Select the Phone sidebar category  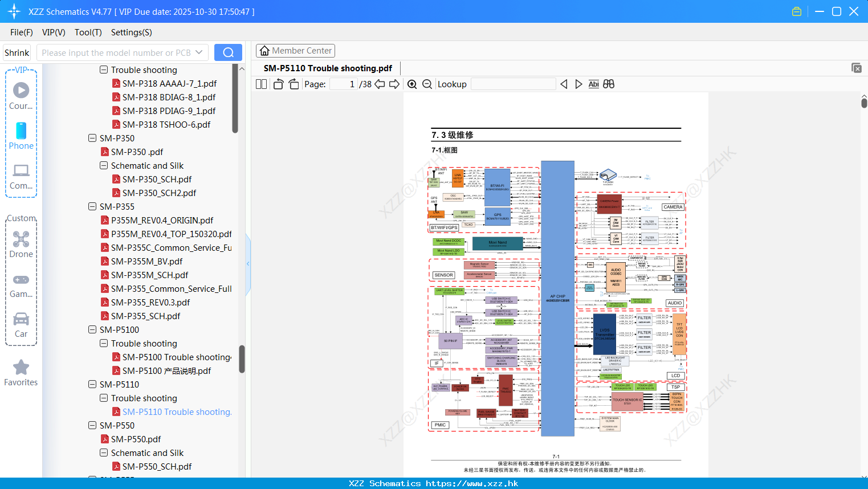point(21,136)
